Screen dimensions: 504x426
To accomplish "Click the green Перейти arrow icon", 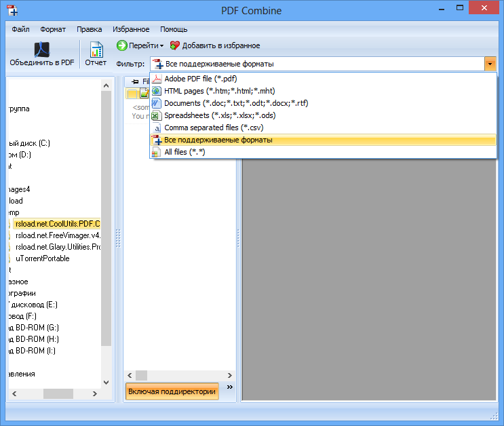I will click(122, 45).
